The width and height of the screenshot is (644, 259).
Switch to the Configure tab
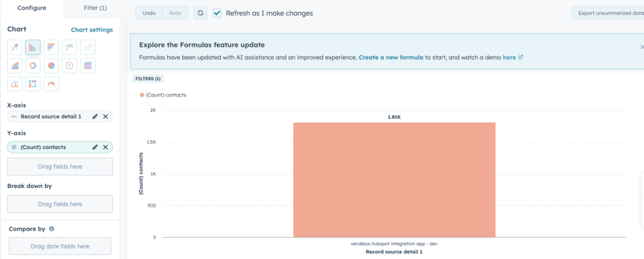tap(32, 8)
